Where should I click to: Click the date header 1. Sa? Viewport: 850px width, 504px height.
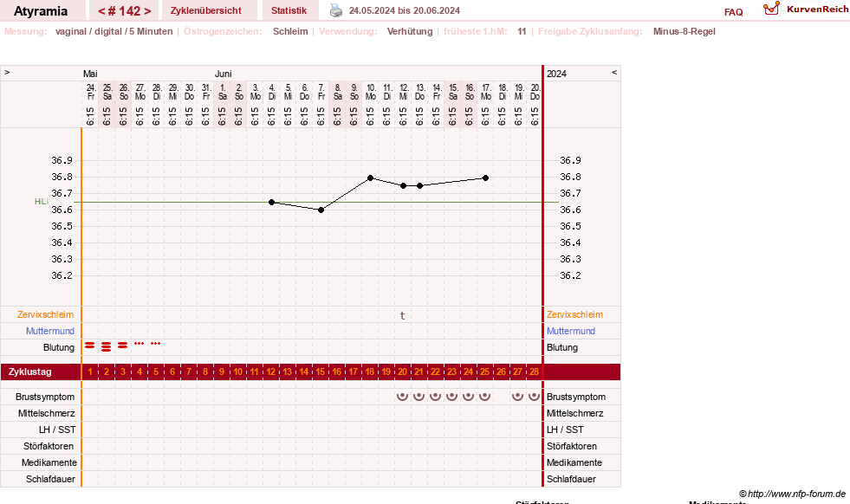(x=223, y=92)
